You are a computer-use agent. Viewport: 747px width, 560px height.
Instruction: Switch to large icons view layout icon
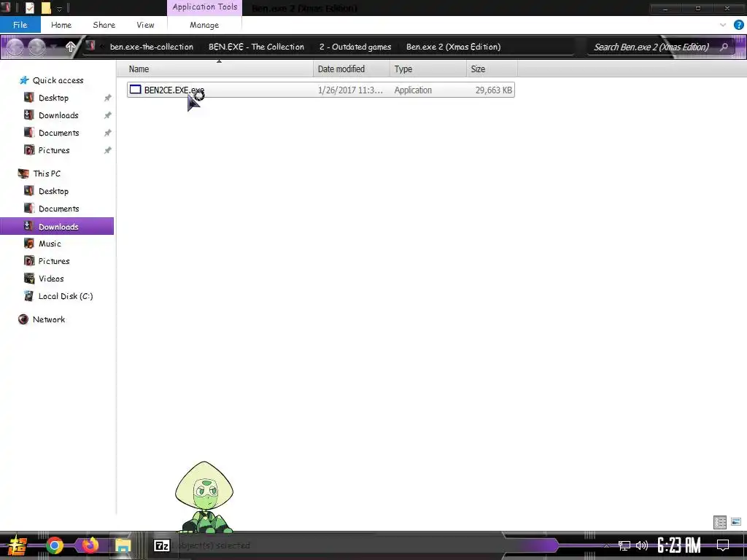point(736,522)
